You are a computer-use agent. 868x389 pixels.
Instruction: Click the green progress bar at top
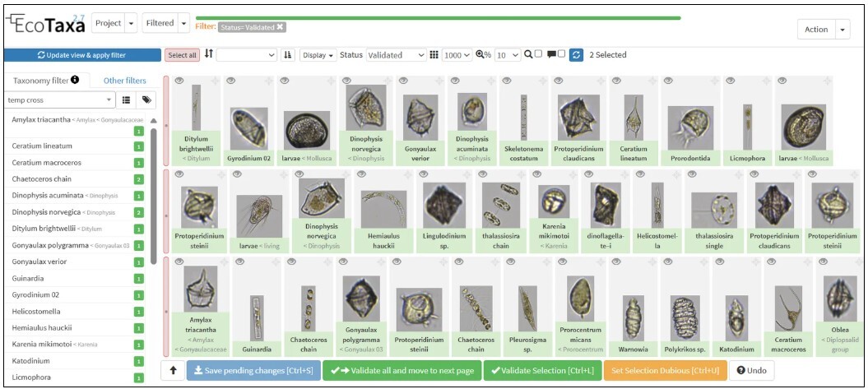[438, 18]
